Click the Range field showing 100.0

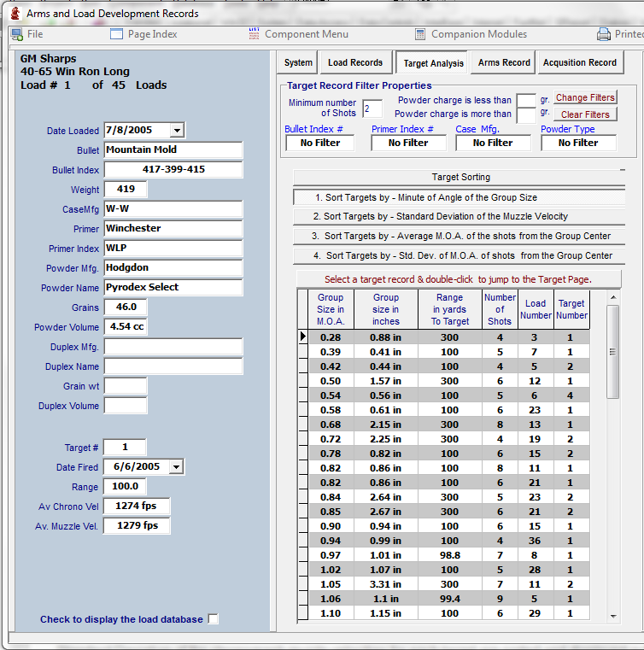(125, 486)
